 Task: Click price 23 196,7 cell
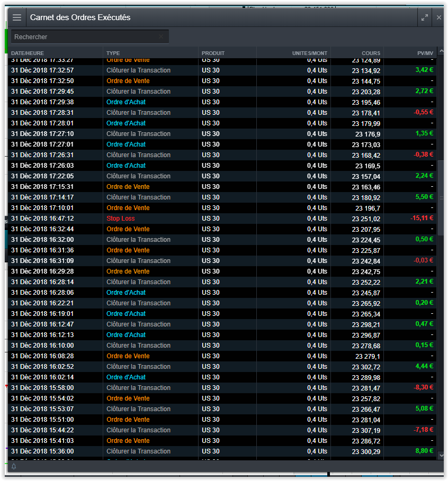coord(368,208)
